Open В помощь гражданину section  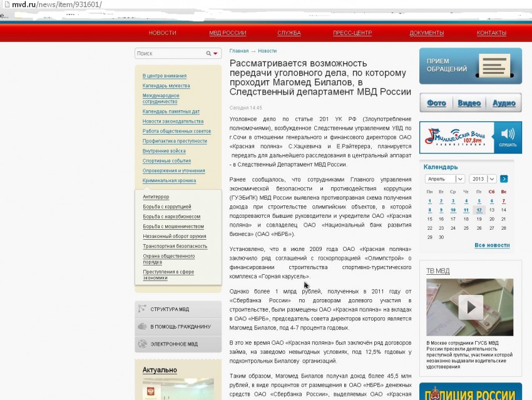point(178,327)
